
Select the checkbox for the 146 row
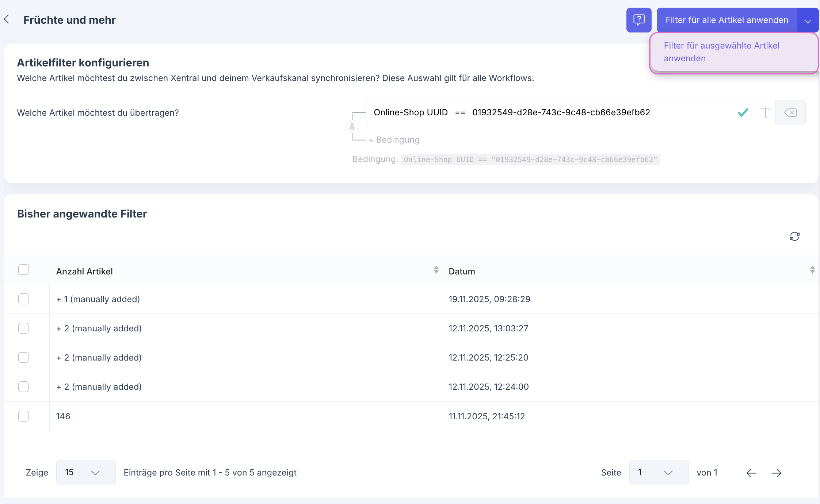pyautogui.click(x=24, y=416)
